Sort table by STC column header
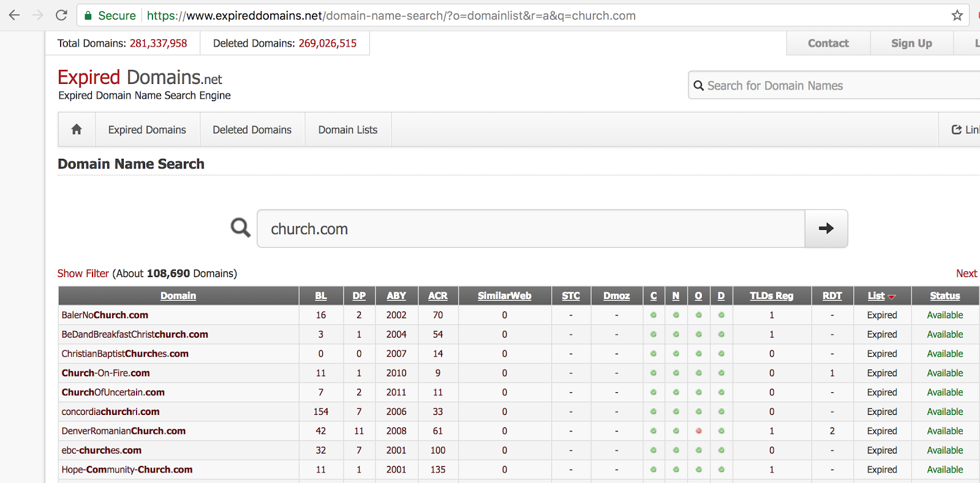 click(571, 296)
